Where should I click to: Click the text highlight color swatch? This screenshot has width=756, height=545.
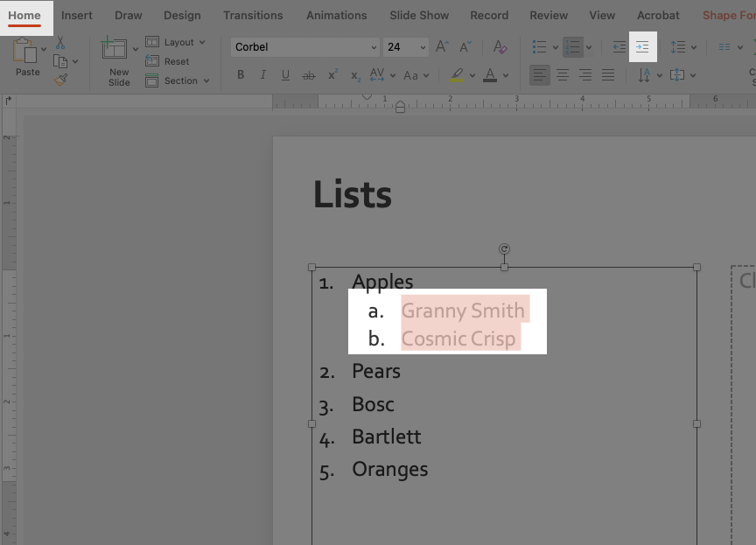click(x=456, y=76)
